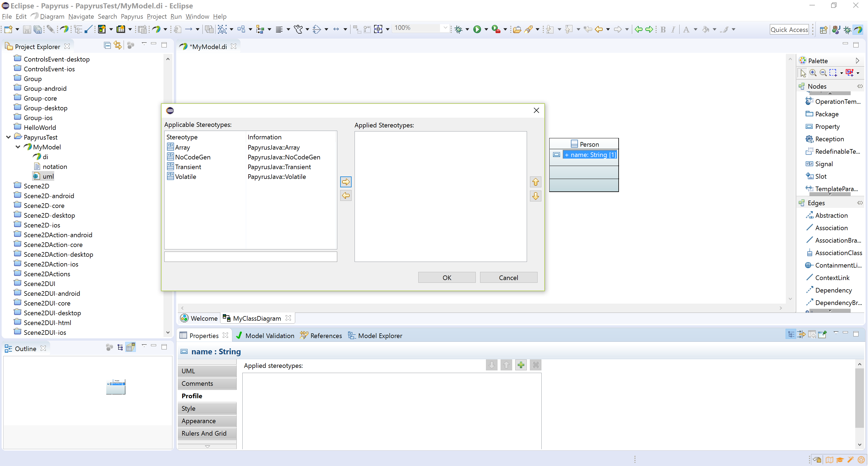The image size is (868, 466).
Task: Remove applied stereotype with left arrow button
Action: (x=346, y=195)
